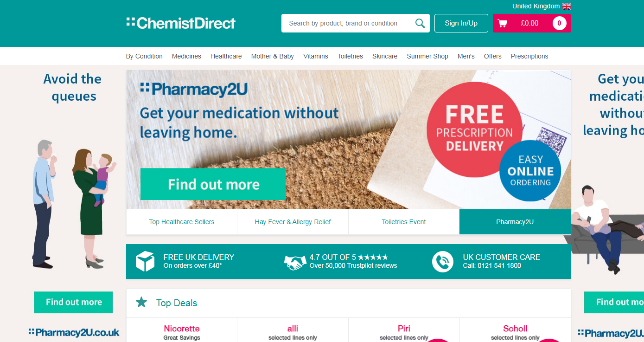Image resolution: width=644 pixels, height=342 pixels.
Task: Switch to Top Healthcare Sellers tab
Action: coord(182,222)
